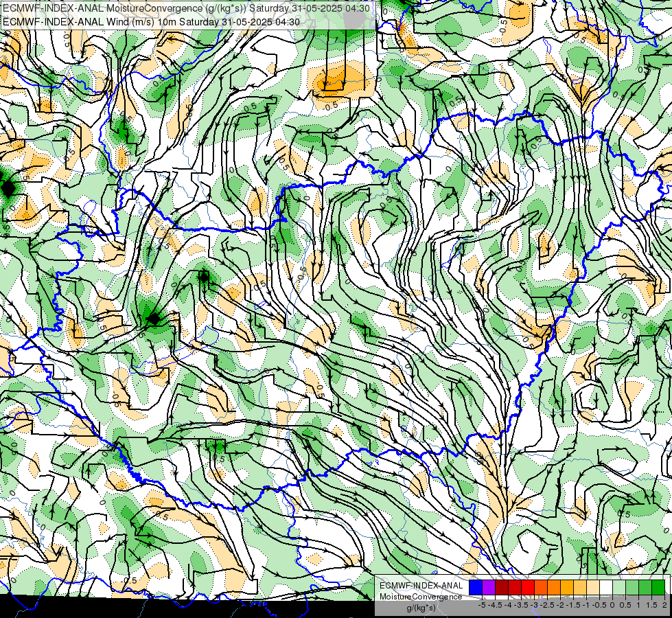Pick the bright red swatch above -3.5
The height and width of the screenshot is (618, 672).
coord(528,587)
